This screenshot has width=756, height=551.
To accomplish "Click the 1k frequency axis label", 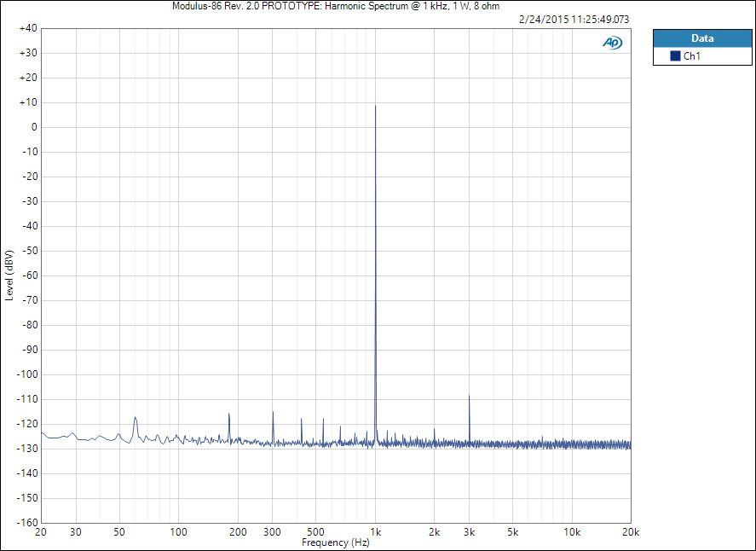I will pos(376,532).
